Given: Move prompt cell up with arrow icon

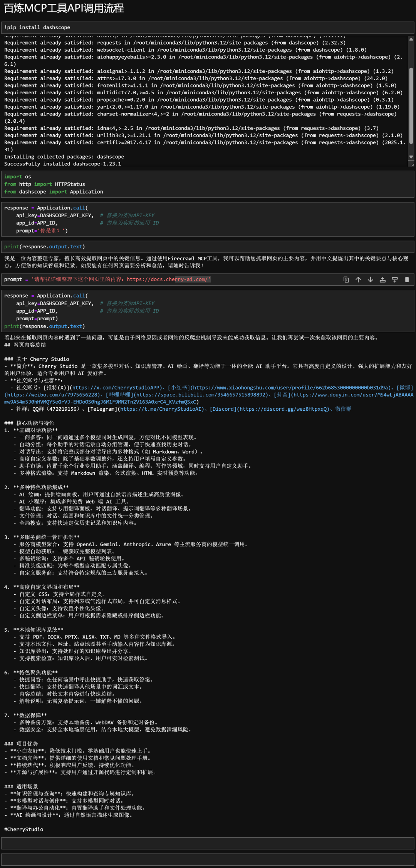Looking at the screenshot, I should click(358, 279).
